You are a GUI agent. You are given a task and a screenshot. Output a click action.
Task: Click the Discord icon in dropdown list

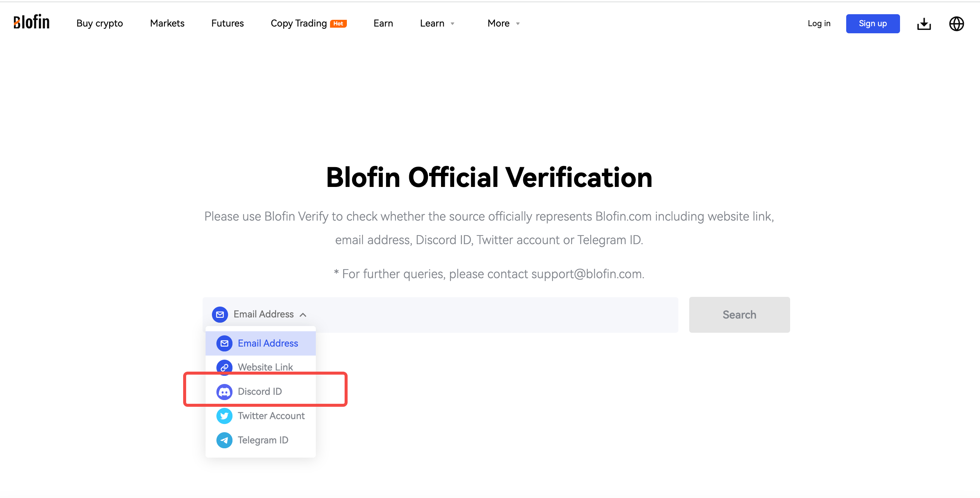point(224,391)
